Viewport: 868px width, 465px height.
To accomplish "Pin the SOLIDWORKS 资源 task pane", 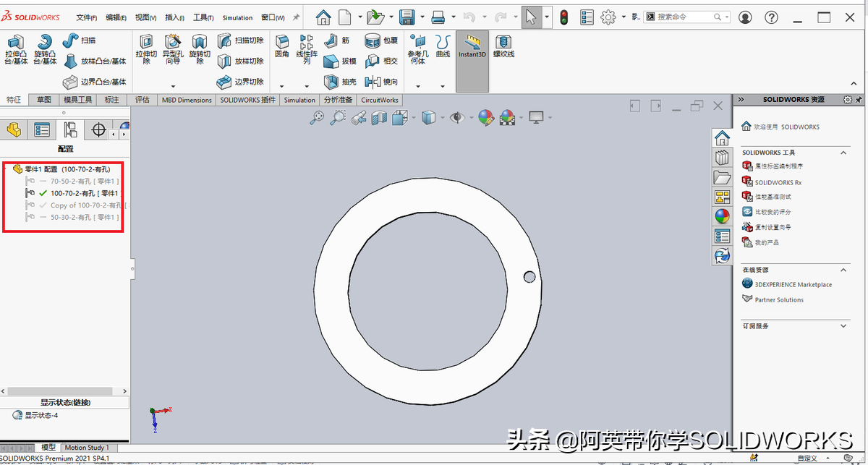I will [859, 100].
